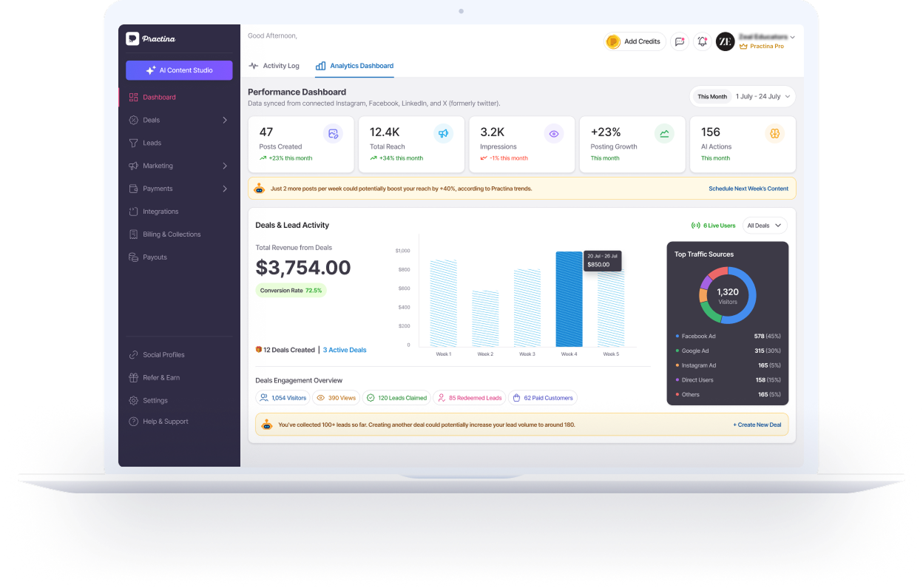Image resolution: width=923 pixels, height=588 pixels.
Task: Open the All Deals dropdown
Action: click(x=764, y=226)
